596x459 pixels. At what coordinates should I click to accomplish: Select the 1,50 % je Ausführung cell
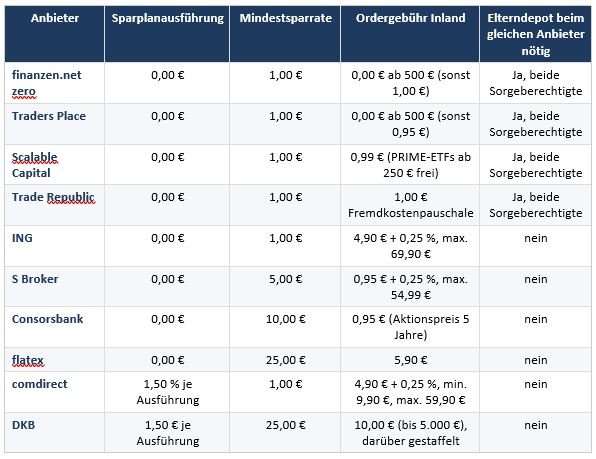pyautogui.click(x=167, y=392)
